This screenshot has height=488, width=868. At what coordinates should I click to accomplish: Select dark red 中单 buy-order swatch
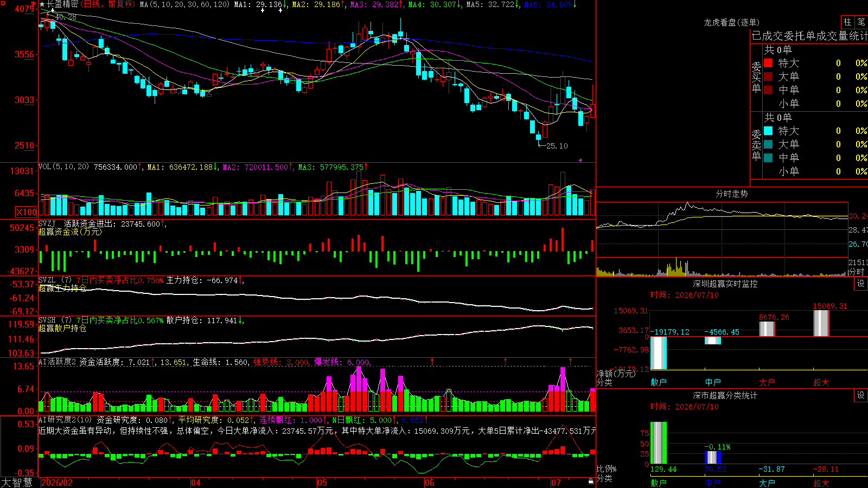point(768,90)
